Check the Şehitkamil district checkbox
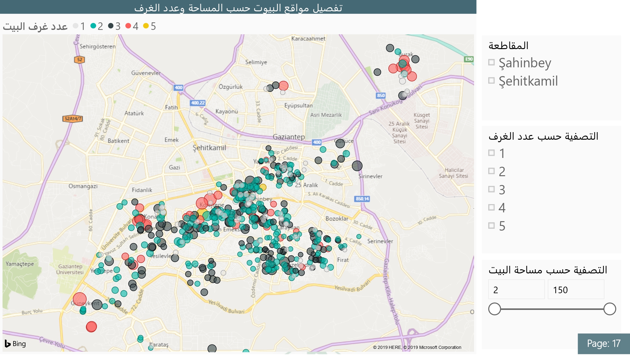 491,81
